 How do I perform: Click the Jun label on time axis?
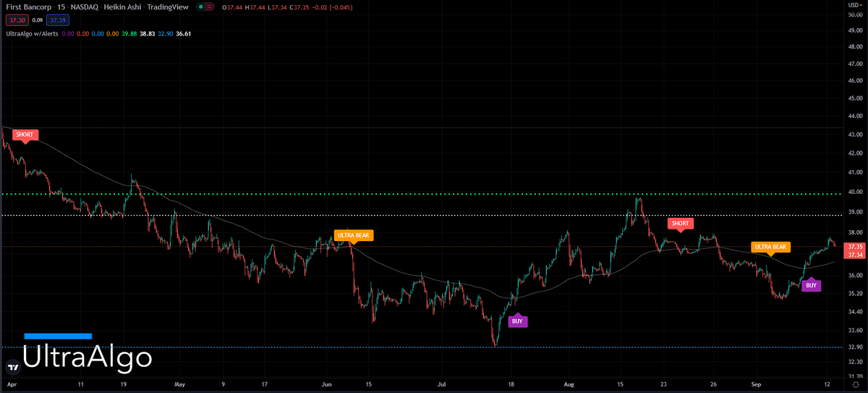(x=328, y=385)
